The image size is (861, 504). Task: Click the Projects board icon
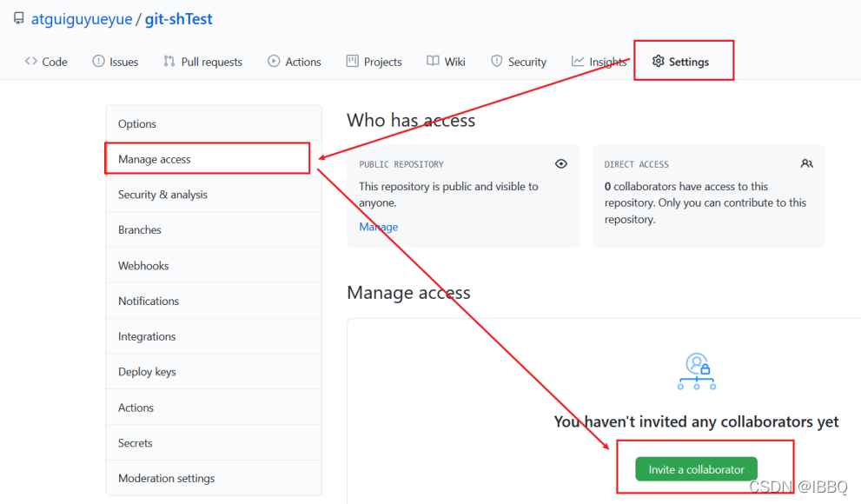point(352,61)
